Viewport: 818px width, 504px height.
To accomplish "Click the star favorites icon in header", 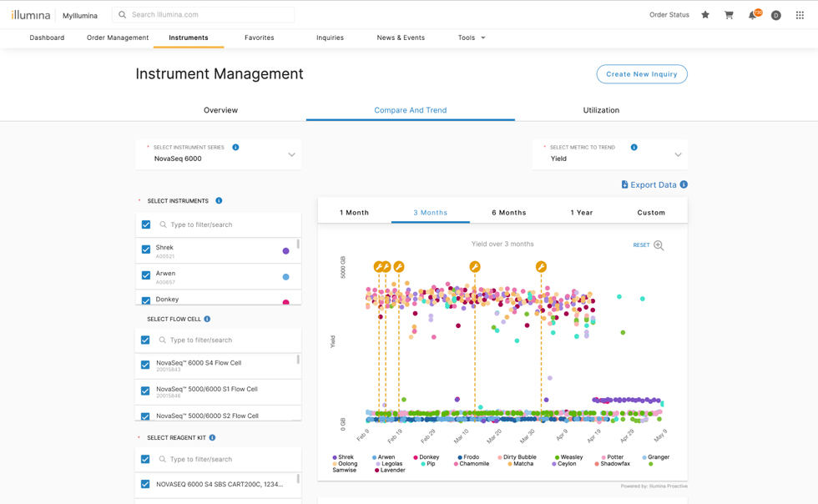I will [705, 15].
